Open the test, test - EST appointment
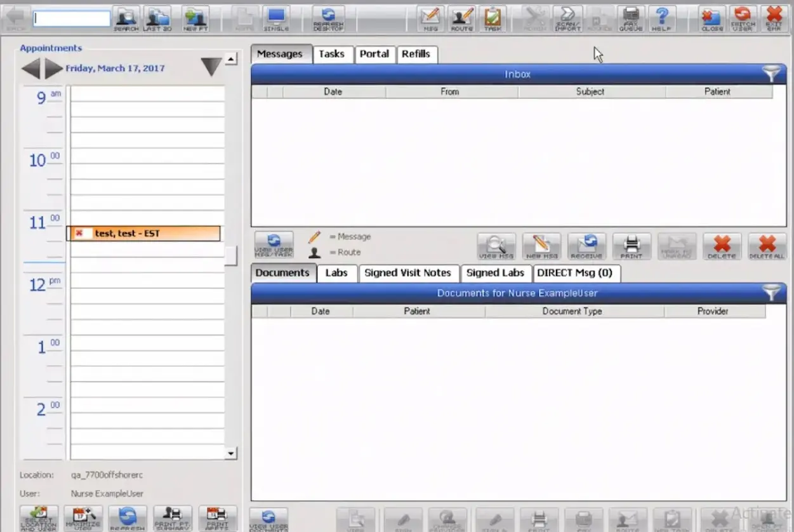This screenshot has width=794, height=532. click(x=144, y=234)
